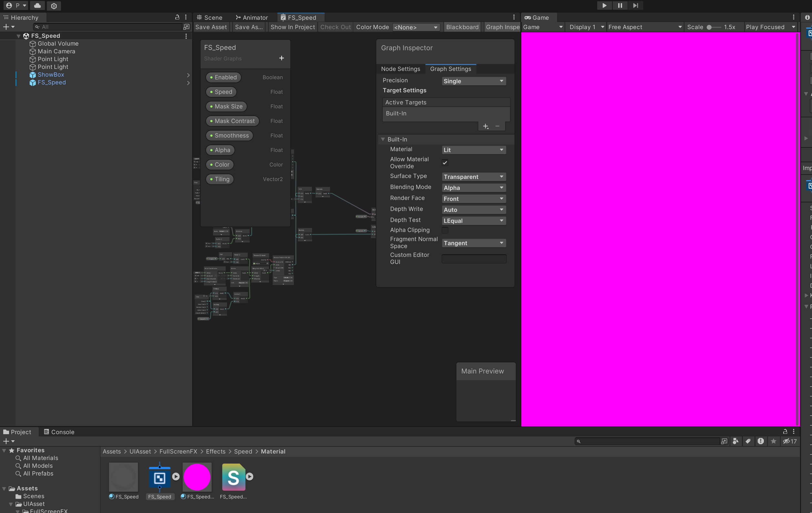
Task: Enable the Alpha Clipping checkbox
Action: pos(445,230)
